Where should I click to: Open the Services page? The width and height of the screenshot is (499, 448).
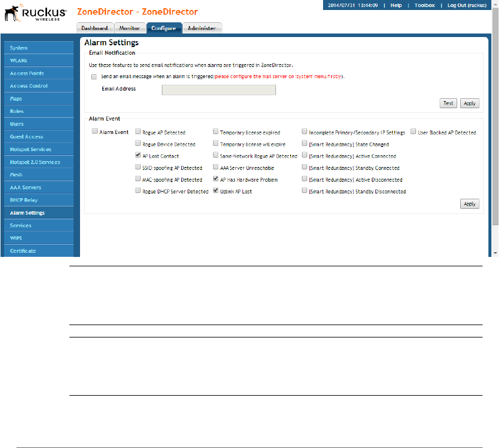pos(39,225)
